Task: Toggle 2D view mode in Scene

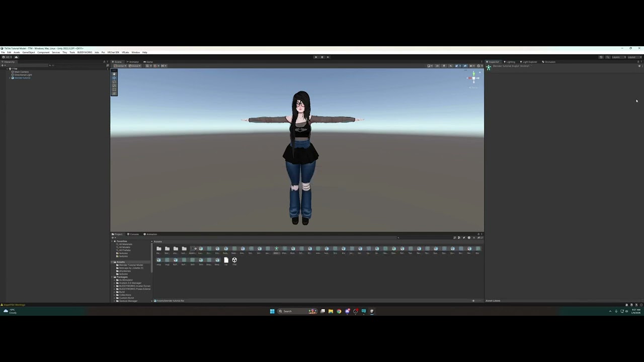Action: coord(437,66)
